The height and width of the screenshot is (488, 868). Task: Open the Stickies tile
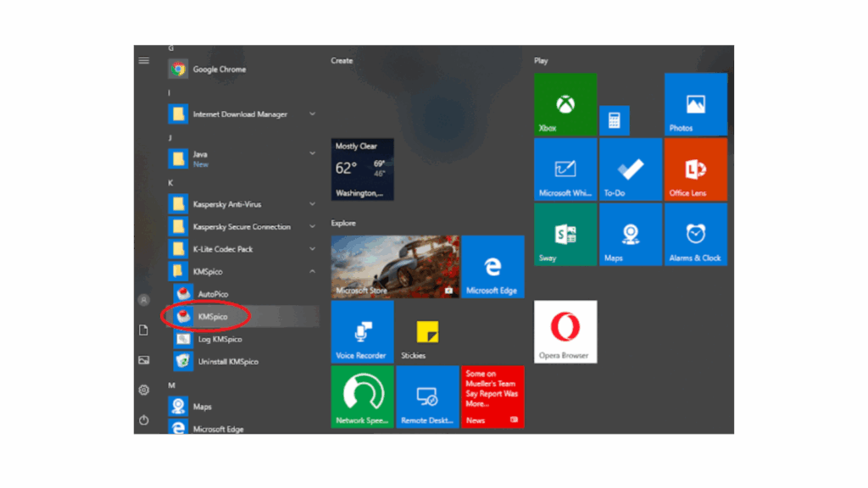coord(427,331)
